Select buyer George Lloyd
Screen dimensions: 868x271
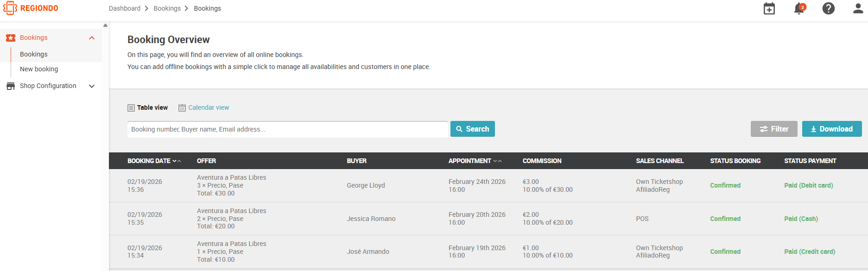pos(366,185)
